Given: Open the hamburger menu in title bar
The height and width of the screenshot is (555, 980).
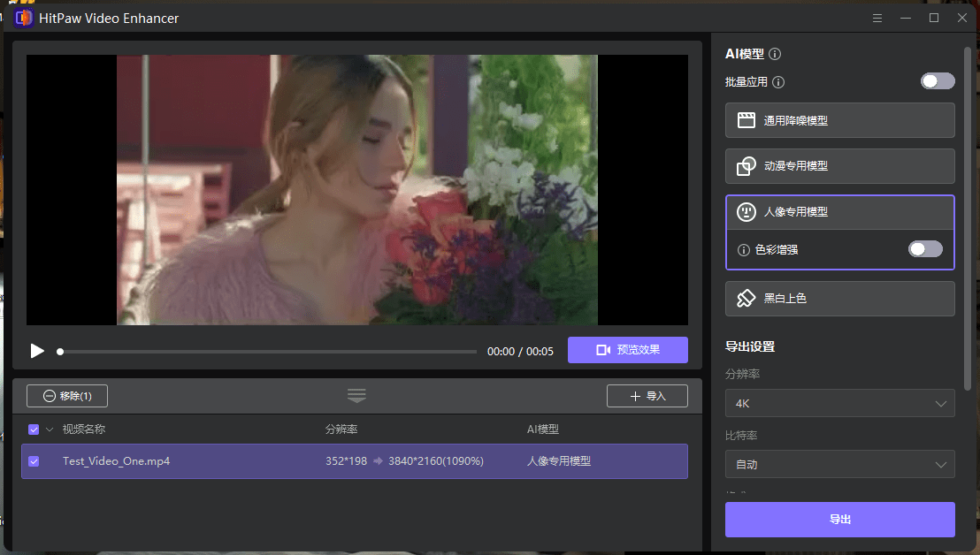Looking at the screenshot, I should (877, 18).
